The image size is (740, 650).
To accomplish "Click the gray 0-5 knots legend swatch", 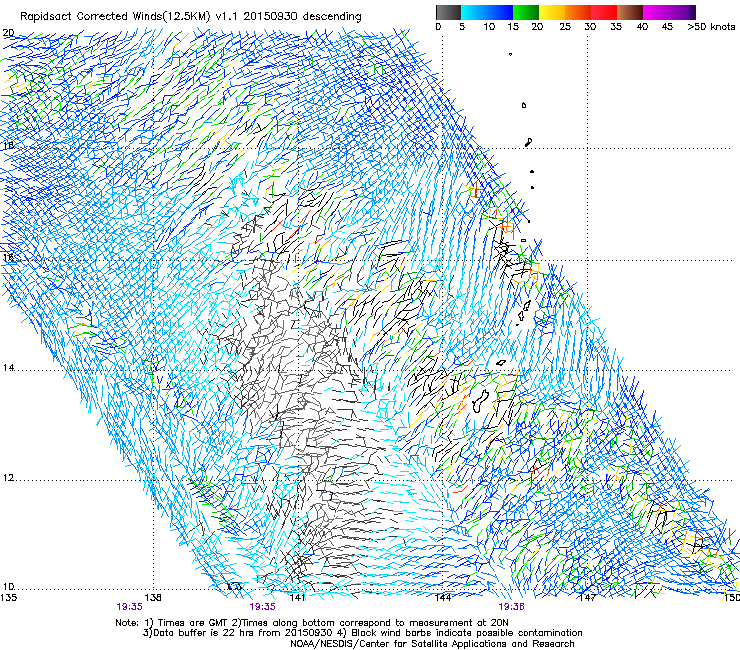I will coord(448,12).
